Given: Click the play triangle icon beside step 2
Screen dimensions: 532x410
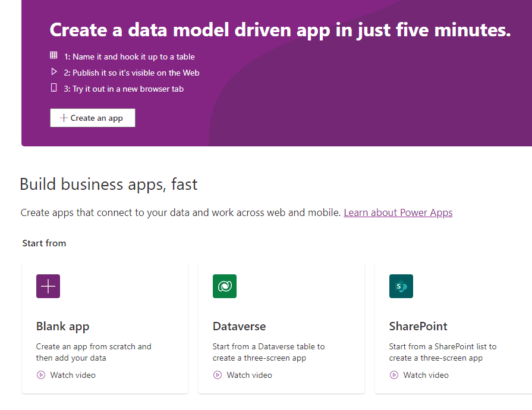Looking at the screenshot, I should click(x=54, y=71).
